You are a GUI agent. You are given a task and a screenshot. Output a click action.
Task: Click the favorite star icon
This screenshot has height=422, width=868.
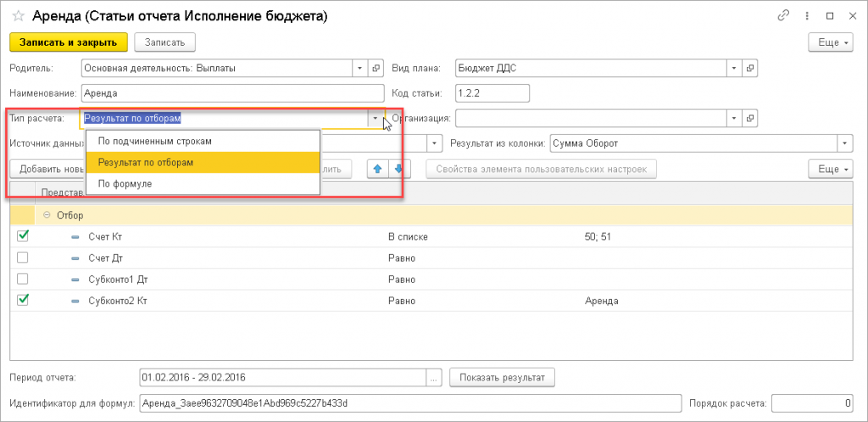[x=16, y=16]
